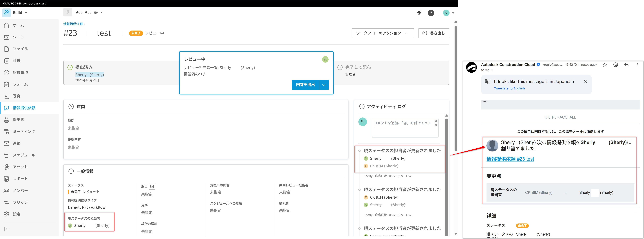The height and width of the screenshot is (239, 644).
Task: Open 情報提供依頼 #23 test link in email
Action: tap(510, 159)
